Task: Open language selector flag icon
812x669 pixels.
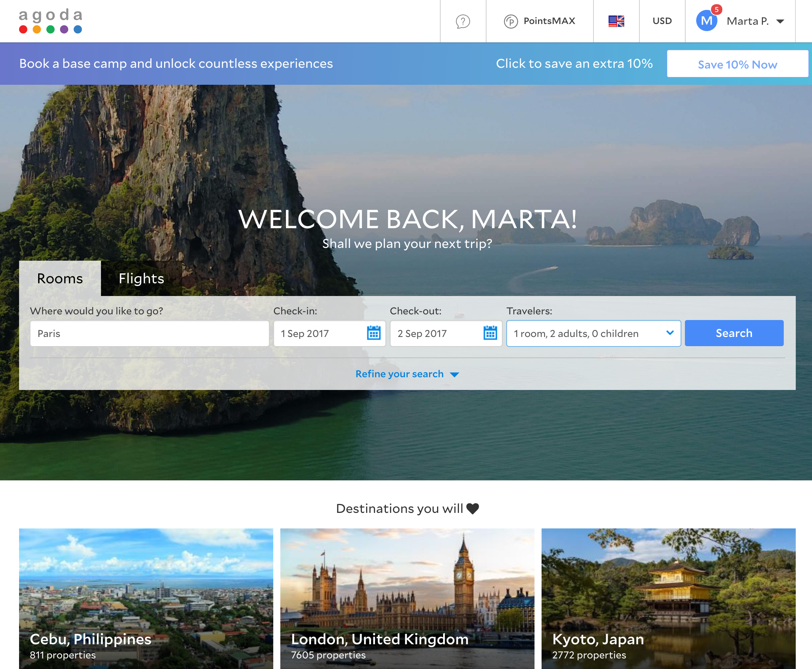Action: tap(616, 21)
